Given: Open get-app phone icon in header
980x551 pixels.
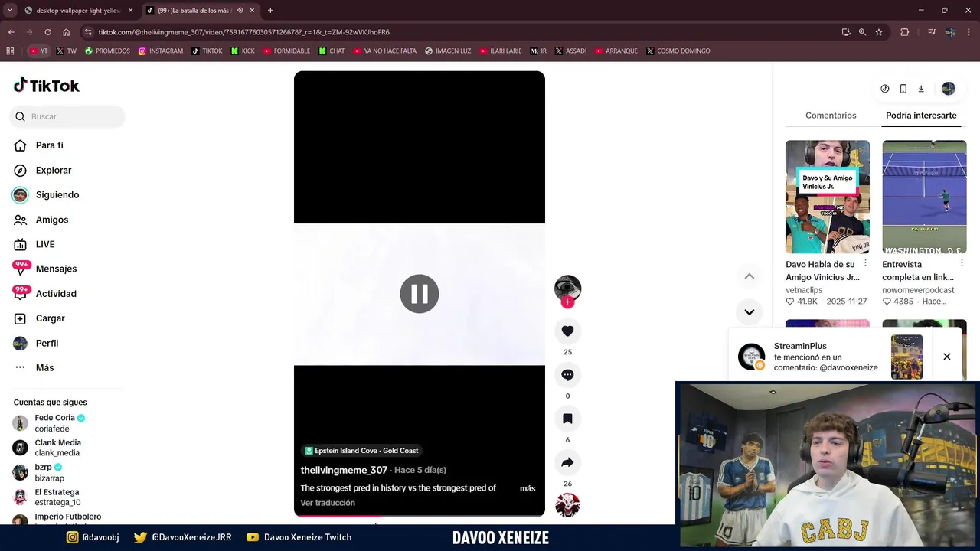Looking at the screenshot, I should point(903,89).
